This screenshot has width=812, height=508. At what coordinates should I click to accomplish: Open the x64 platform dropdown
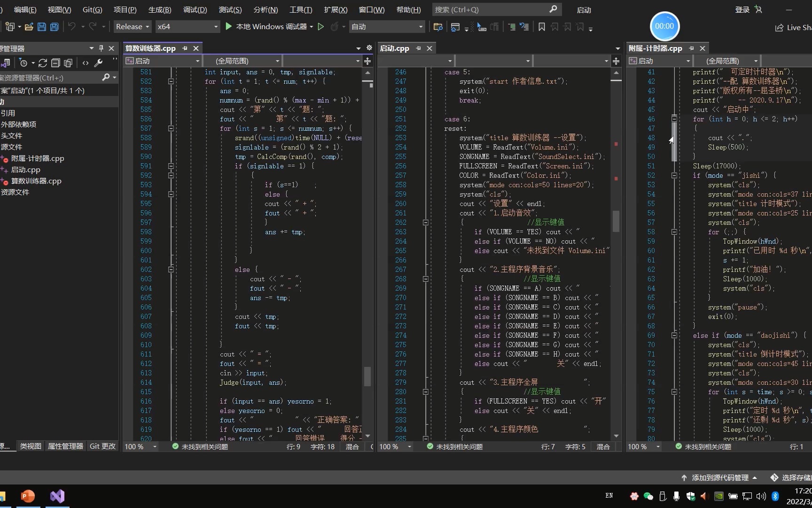tap(187, 27)
